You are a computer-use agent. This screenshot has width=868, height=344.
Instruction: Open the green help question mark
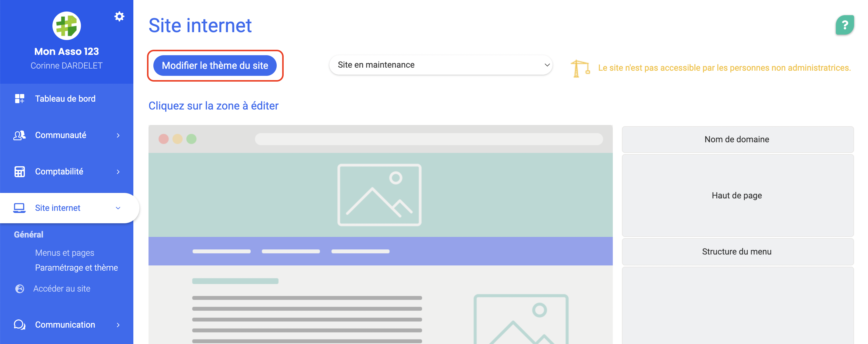pos(844,25)
